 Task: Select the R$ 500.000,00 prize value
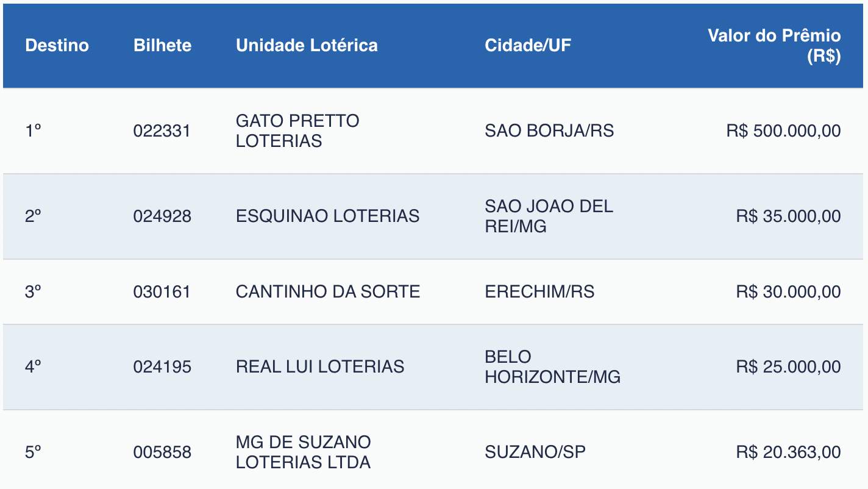pos(783,131)
